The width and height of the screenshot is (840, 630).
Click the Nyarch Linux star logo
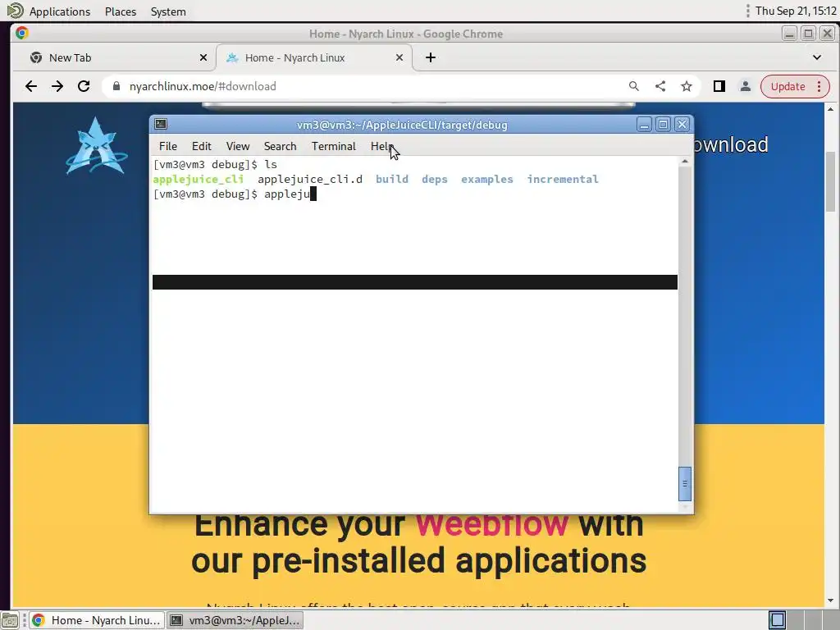[x=97, y=146]
